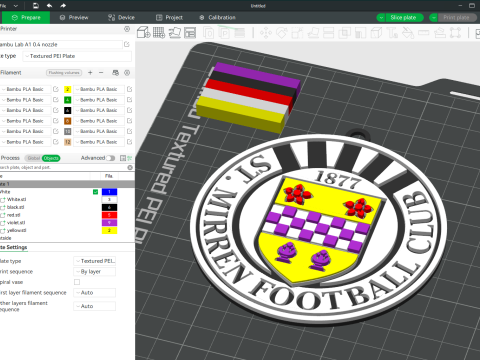This screenshot has width=480, height=360.
Task: Switch Process mode to Objects
Action: pos(51,158)
